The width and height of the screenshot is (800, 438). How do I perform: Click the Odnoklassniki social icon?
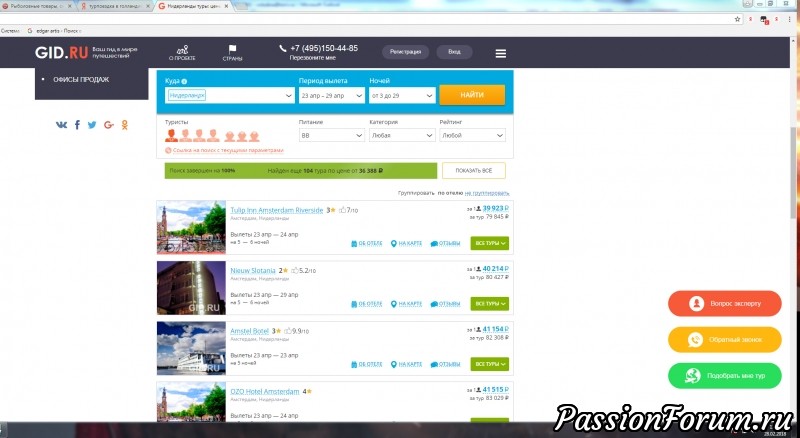point(124,125)
